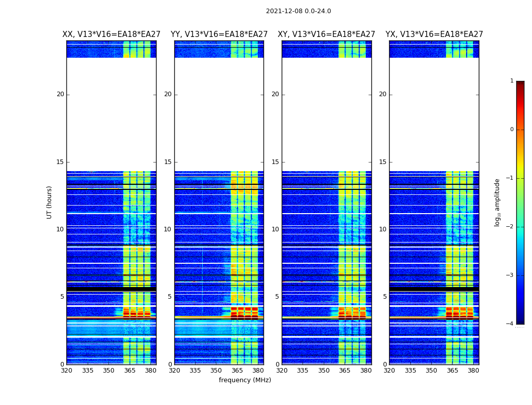Click the colorbar tick label -4

[511, 324]
